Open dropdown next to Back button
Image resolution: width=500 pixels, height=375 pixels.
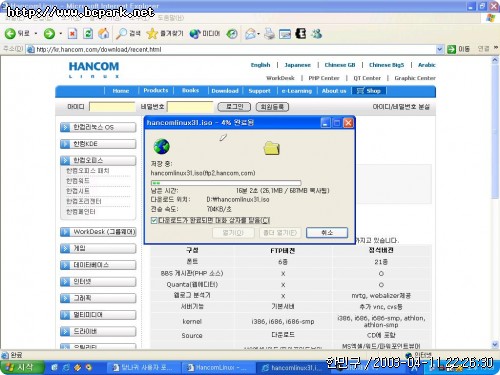tap(35, 34)
